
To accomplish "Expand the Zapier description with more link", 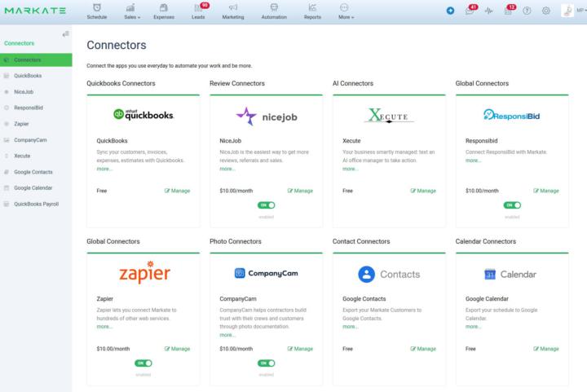I will 104,327.
